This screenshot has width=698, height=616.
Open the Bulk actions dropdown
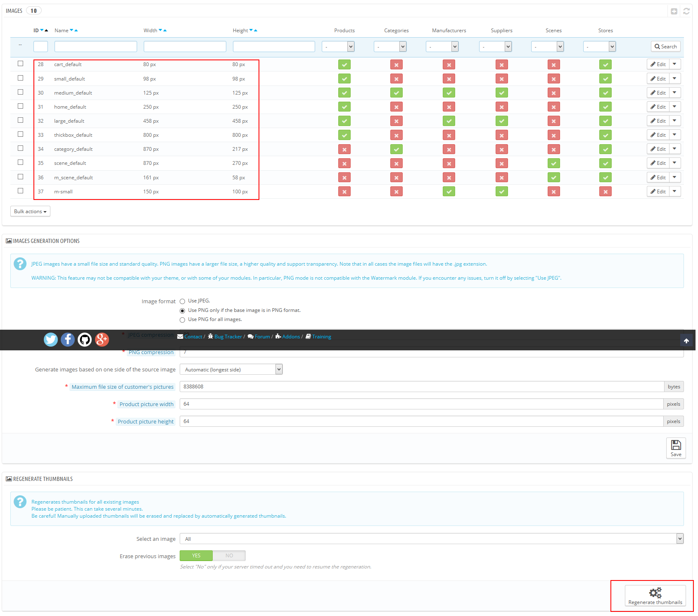pyautogui.click(x=30, y=212)
